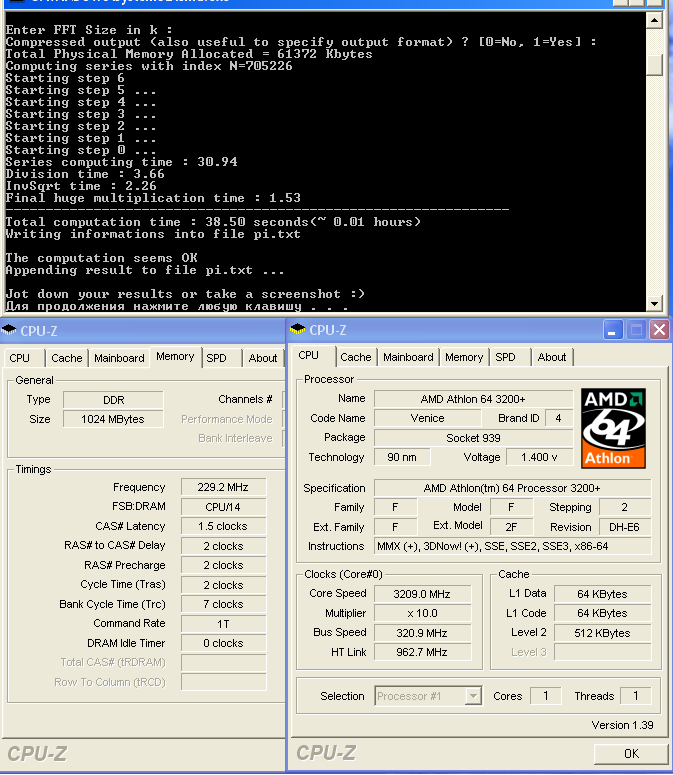Open the Processor #1 selection dropdown
This screenshot has width=673, height=775.
coord(473,696)
